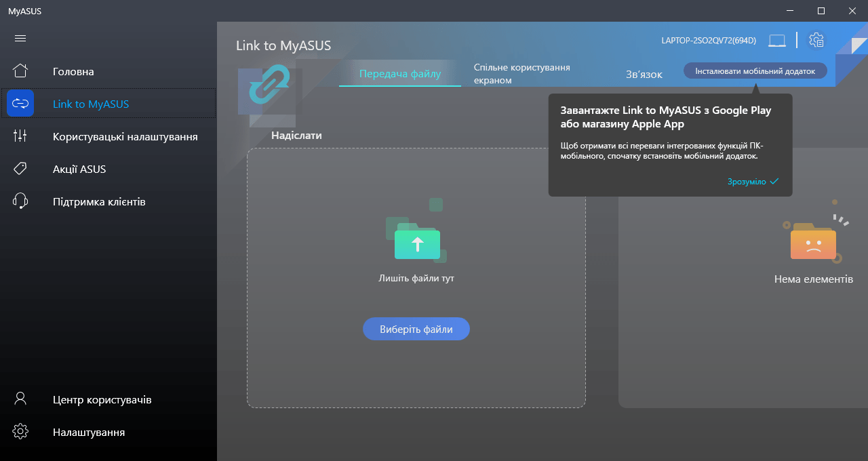Click the LAPTOP-2SO2QV72(694D) device name
This screenshot has height=461, width=868.
[x=709, y=41]
